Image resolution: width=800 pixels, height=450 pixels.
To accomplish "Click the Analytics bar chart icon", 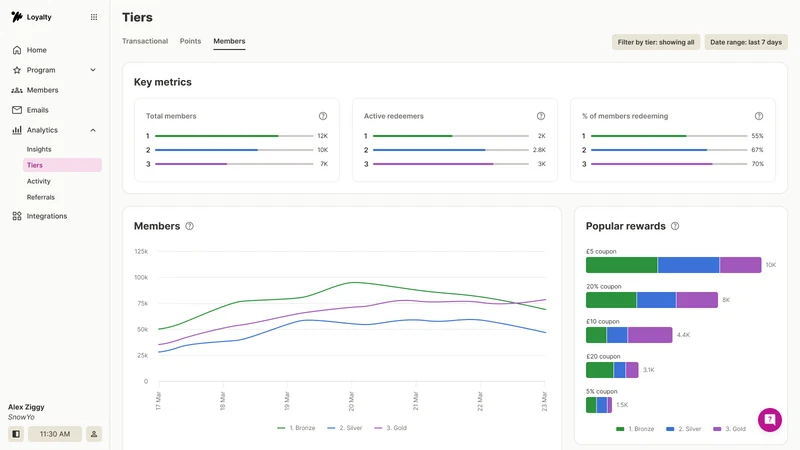I will (17, 130).
